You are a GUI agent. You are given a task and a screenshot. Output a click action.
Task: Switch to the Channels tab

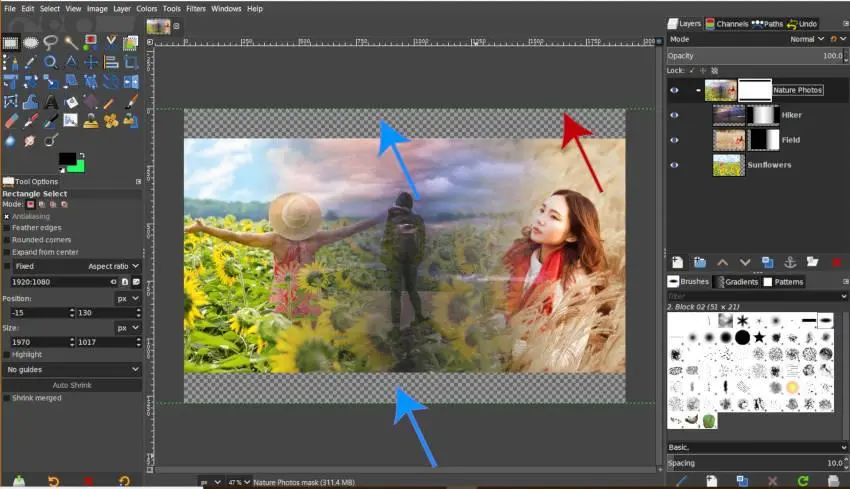pyautogui.click(x=727, y=24)
